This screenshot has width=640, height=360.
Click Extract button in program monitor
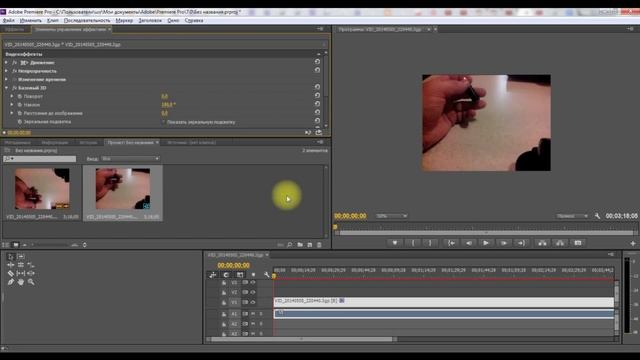[560, 243]
